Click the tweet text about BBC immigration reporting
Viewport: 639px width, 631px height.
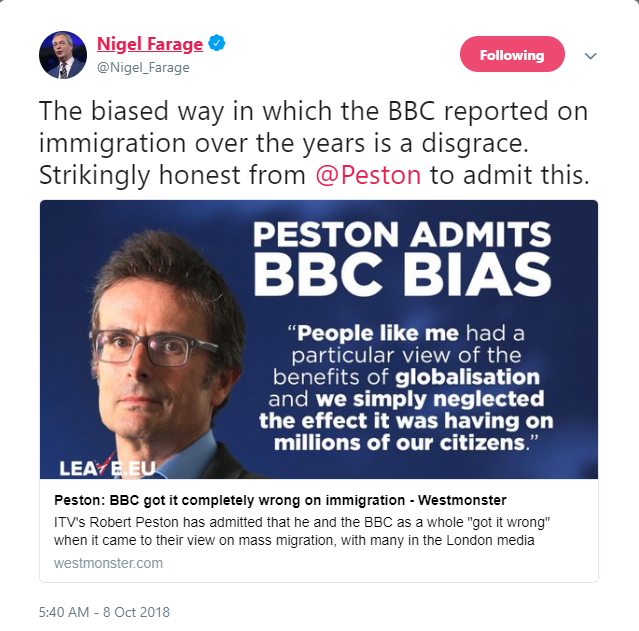(314, 143)
